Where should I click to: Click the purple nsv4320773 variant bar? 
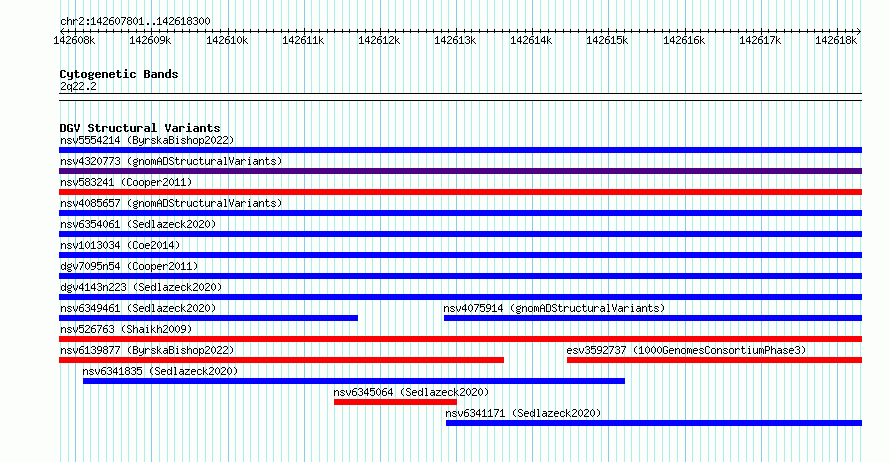tap(460, 171)
